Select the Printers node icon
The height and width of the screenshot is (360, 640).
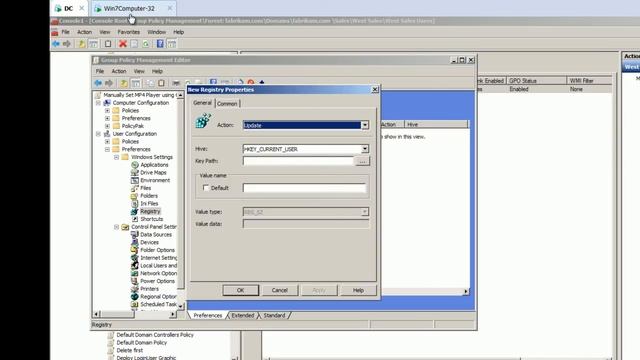pos(135,289)
